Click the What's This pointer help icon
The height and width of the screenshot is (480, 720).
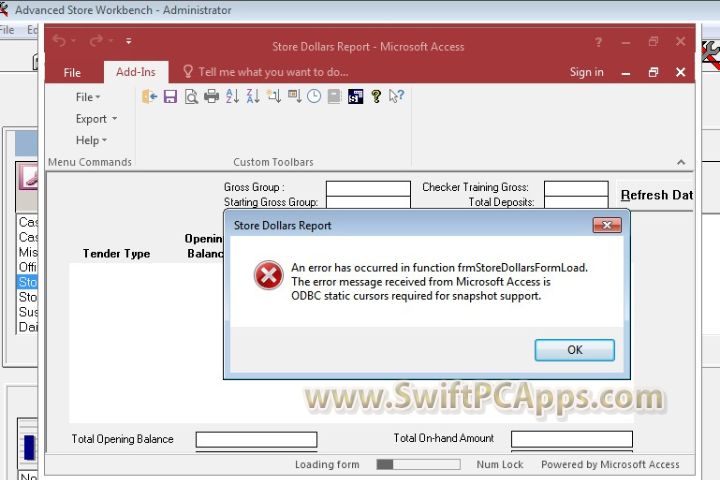coord(396,96)
